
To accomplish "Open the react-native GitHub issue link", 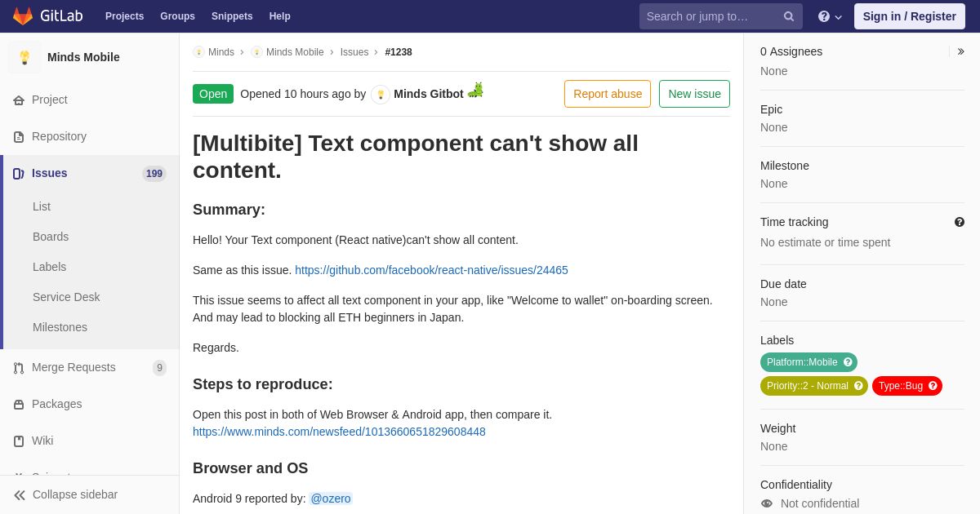I will [x=431, y=270].
